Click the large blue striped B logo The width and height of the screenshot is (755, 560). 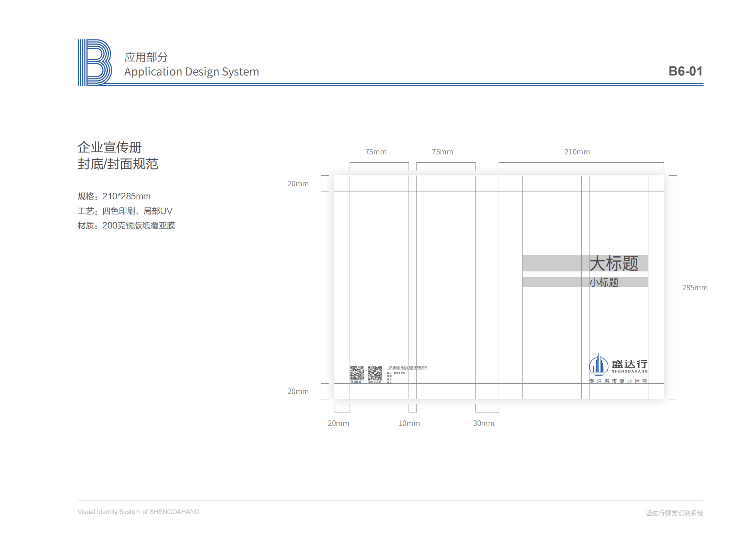(94, 62)
